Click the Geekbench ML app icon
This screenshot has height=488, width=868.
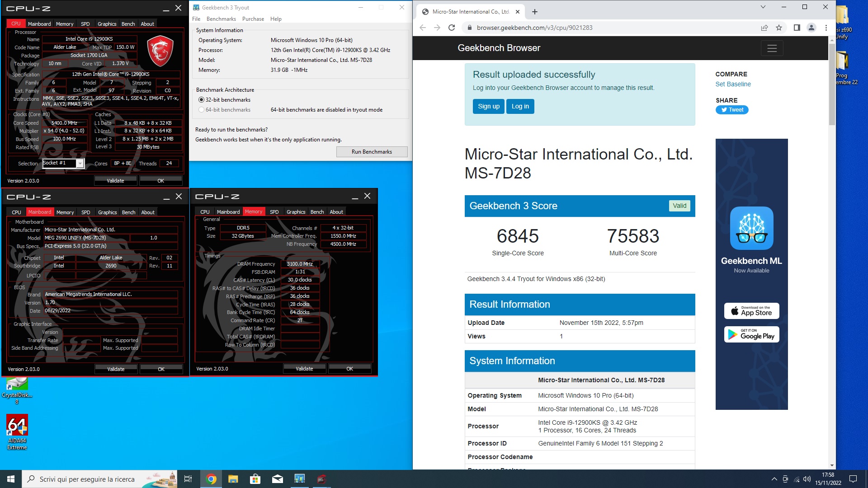751,228
